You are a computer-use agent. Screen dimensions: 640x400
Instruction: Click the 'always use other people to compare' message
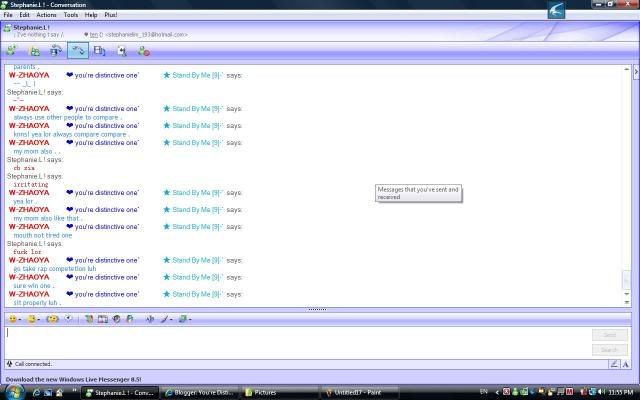67,118
